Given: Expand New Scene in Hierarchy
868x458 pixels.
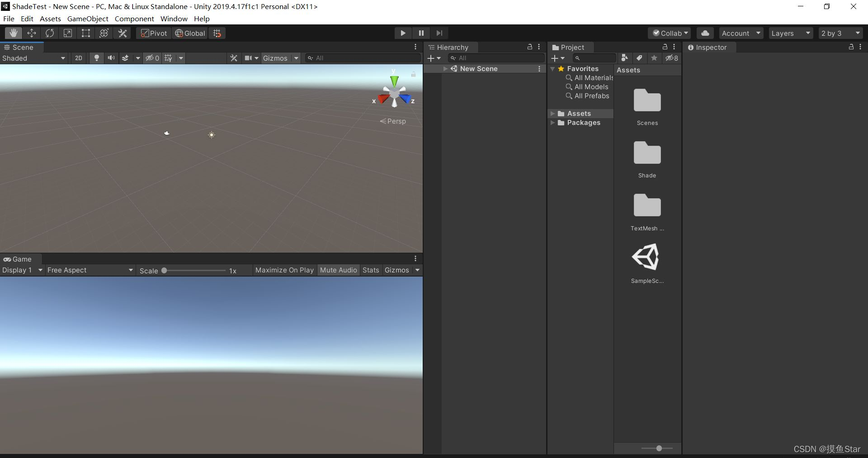Looking at the screenshot, I should tap(445, 69).
